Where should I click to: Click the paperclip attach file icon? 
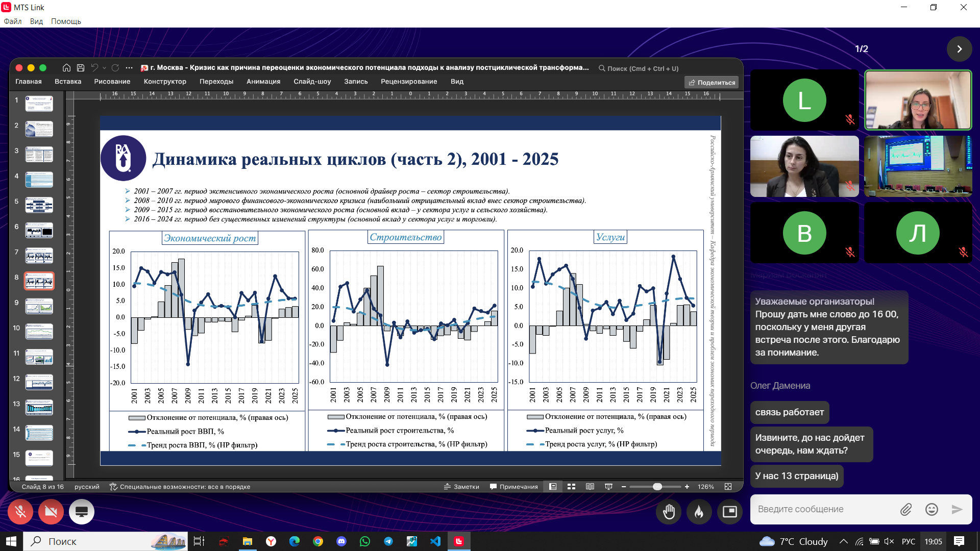click(x=906, y=509)
